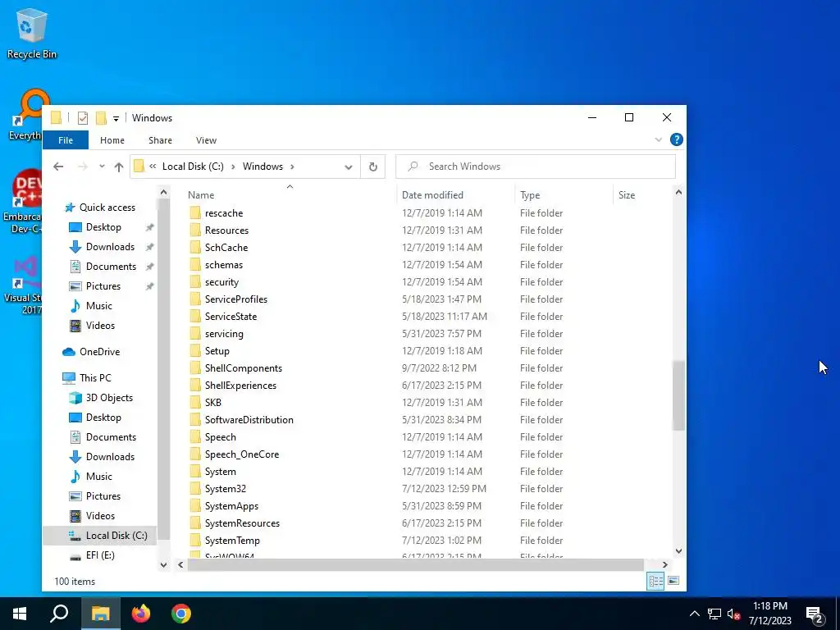840x630 pixels.
Task: Click Windows breadcrumb in address bar
Action: 262,167
